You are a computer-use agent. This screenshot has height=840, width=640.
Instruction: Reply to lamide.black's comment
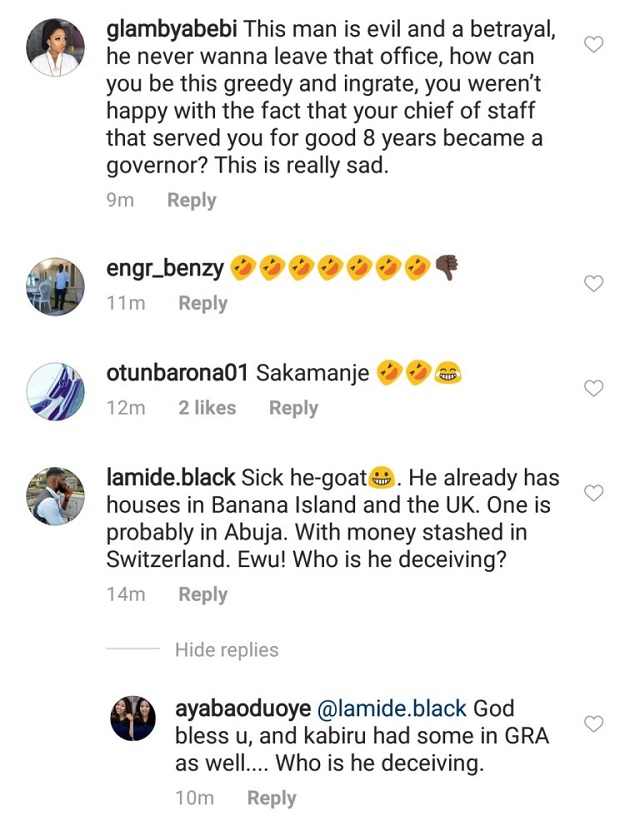coord(203,594)
